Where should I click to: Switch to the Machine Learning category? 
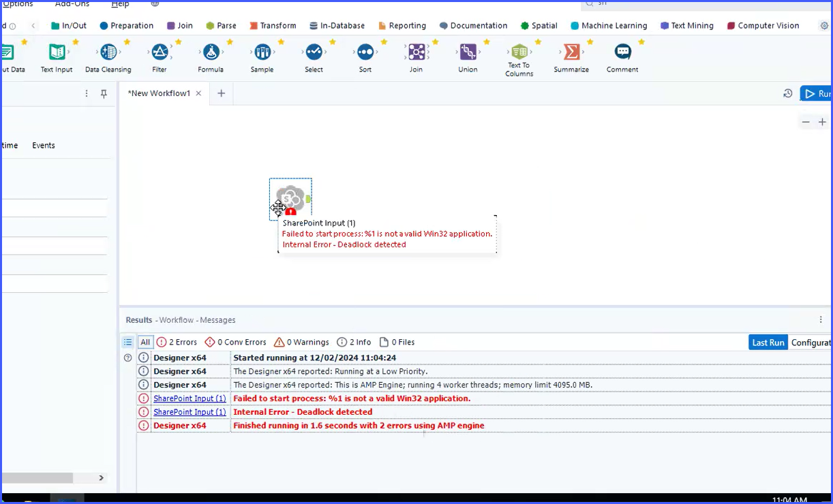click(x=609, y=26)
